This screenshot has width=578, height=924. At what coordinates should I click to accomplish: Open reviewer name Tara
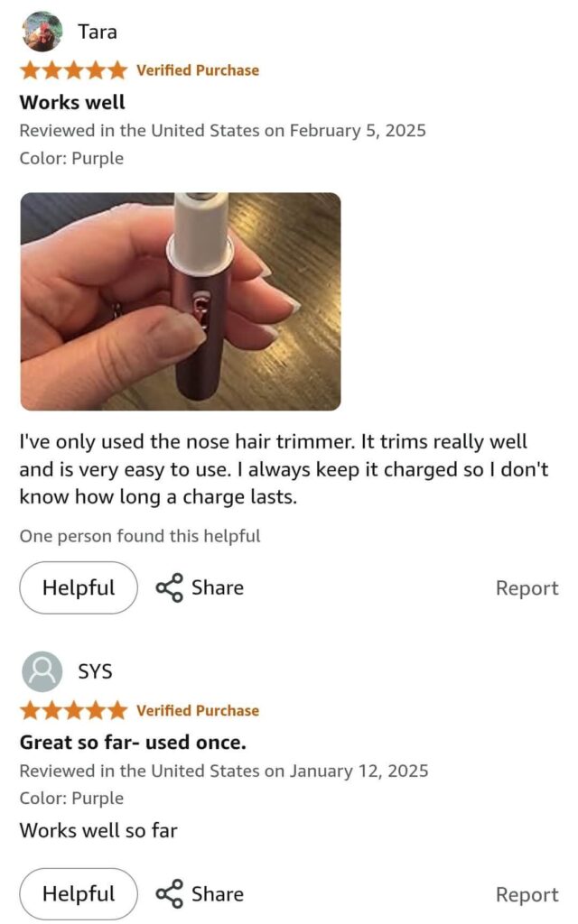(x=98, y=32)
